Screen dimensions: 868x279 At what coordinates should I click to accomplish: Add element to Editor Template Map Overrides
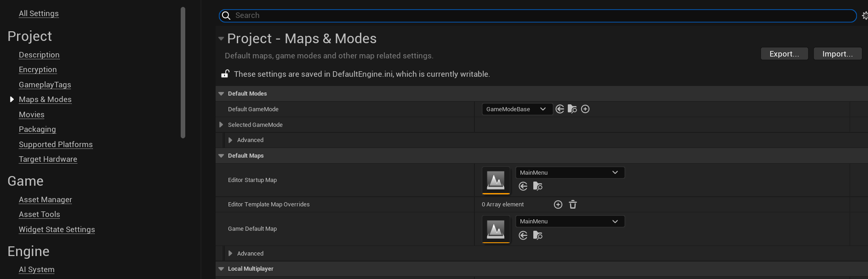[x=558, y=205]
